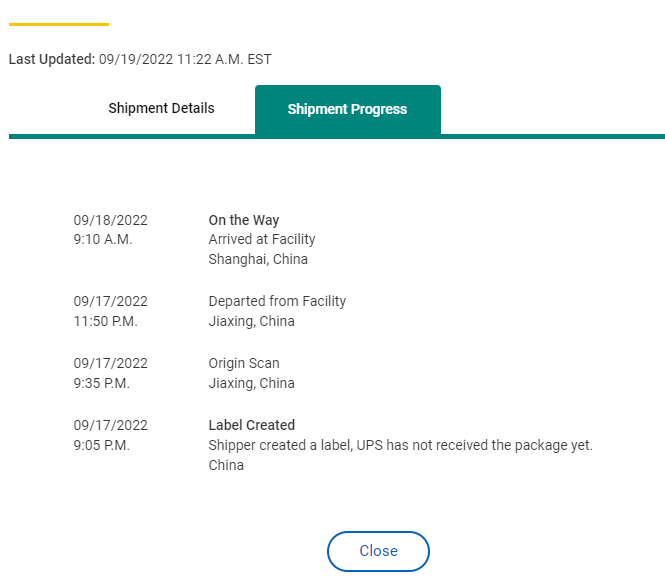Click the On the Way status heading
Viewport: 665px width, 586px height.
click(244, 220)
